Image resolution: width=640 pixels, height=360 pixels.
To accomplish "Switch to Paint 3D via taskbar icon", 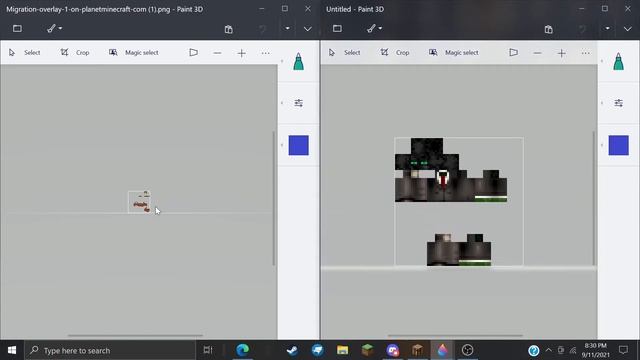I will 442,350.
